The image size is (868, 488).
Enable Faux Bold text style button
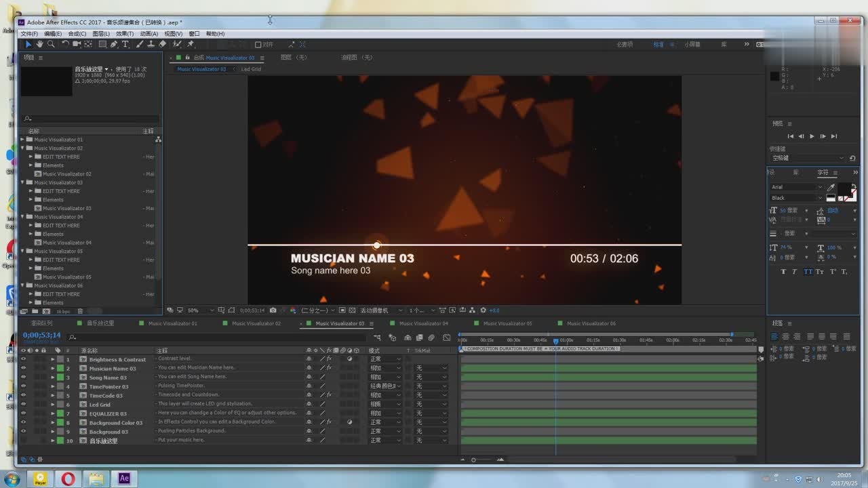[783, 272]
